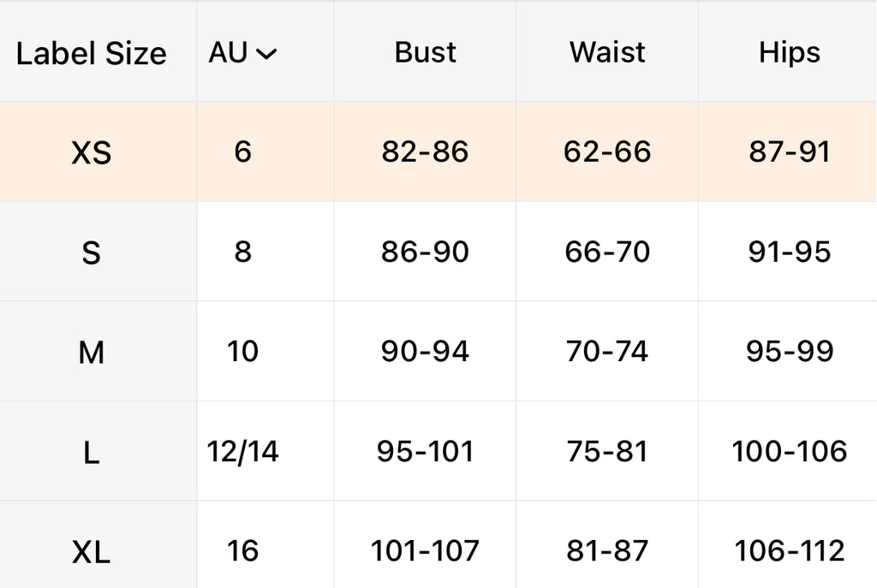Select the S label size row
Screen dimensions: 877x588
[x=91, y=253]
